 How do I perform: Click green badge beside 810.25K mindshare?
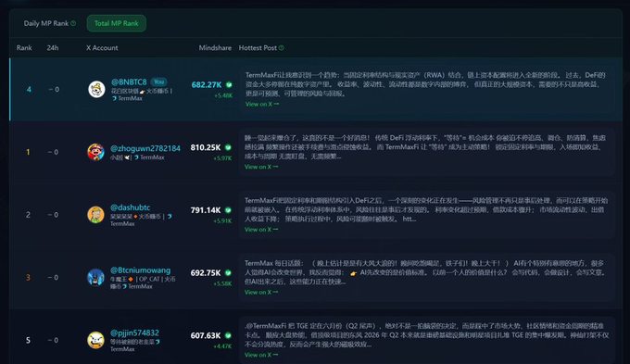(228, 147)
